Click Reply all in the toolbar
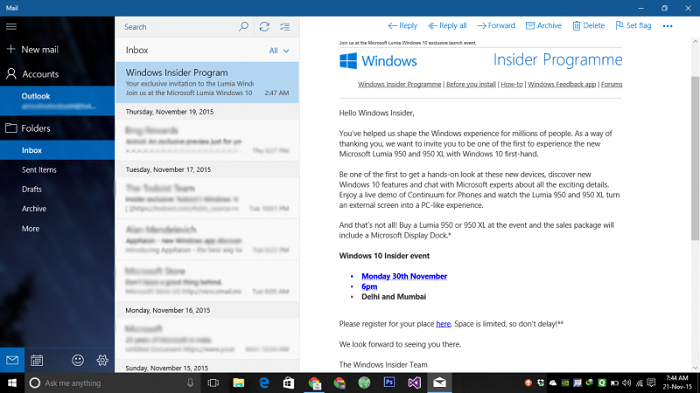This screenshot has height=393, width=700. 447,26
